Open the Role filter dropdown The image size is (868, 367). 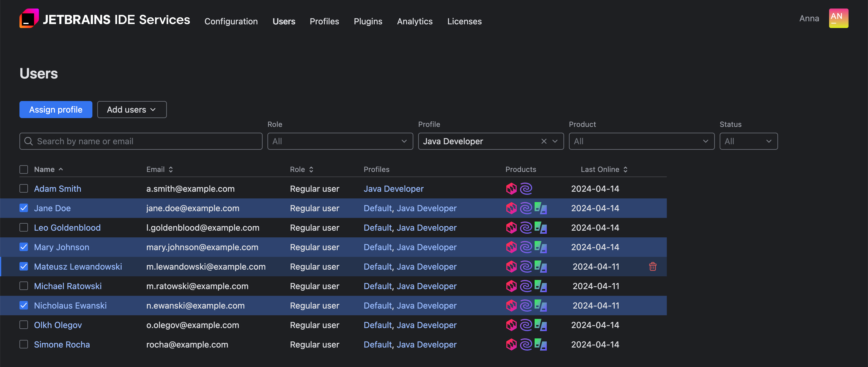(x=340, y=141)
